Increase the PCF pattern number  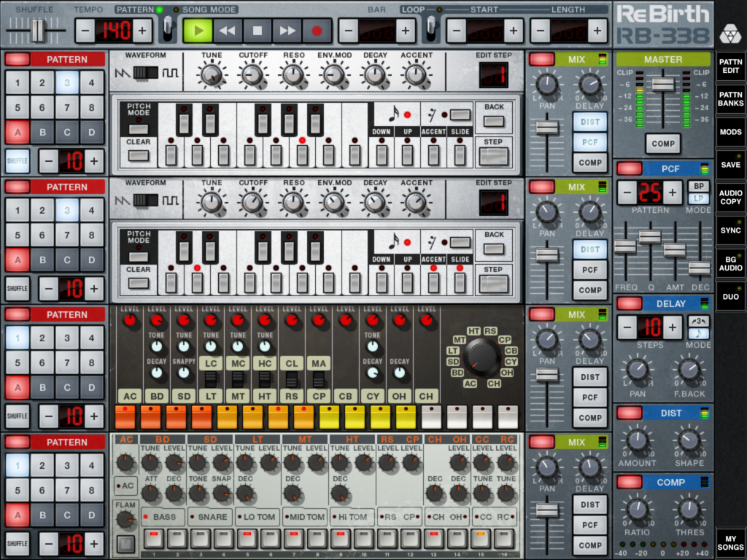672,192
